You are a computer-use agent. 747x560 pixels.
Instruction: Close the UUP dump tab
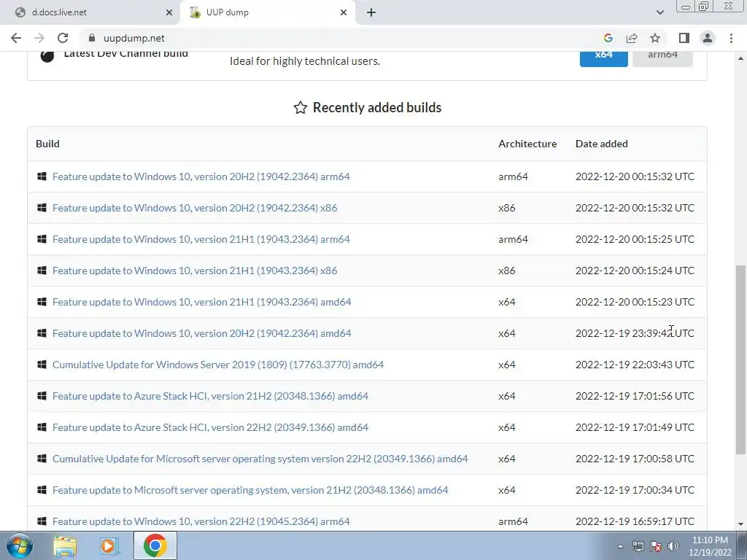(x=344, y=13)
